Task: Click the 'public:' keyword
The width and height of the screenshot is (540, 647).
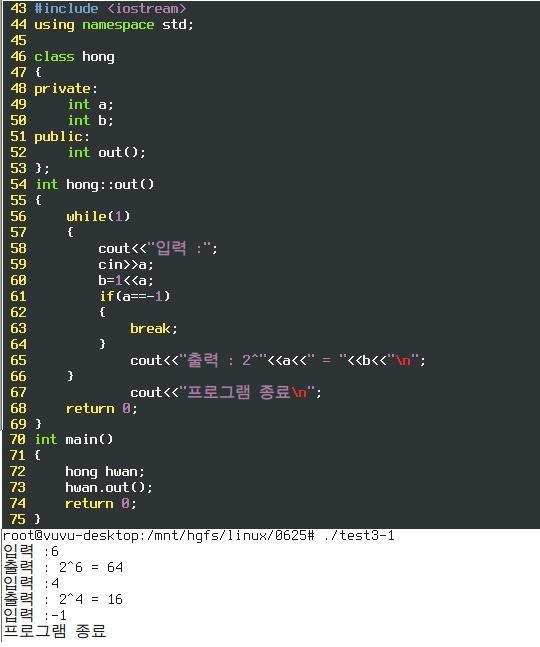Action: click(x=61, y=137)
